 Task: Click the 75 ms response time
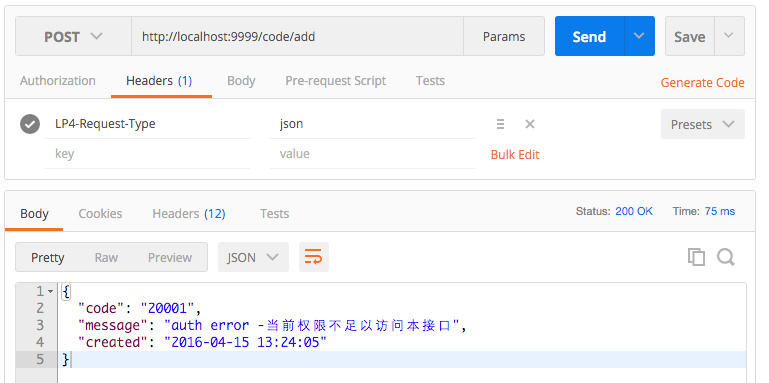pos(719,211)
